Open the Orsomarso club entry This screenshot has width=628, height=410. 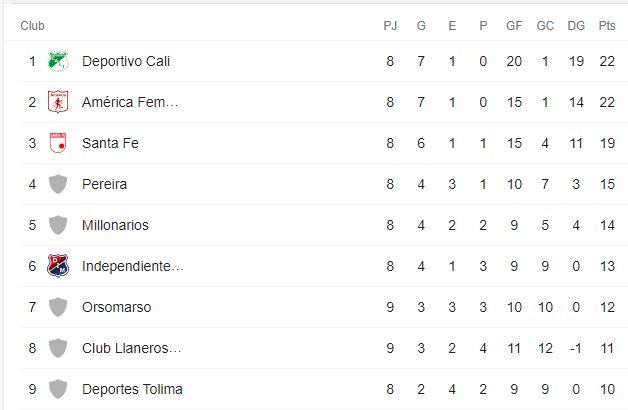coord(117,307)
